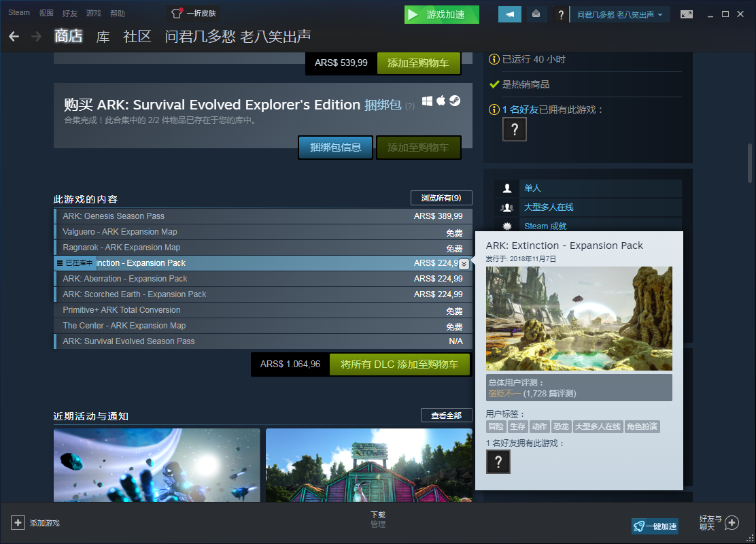Image resolution: width=756 pixels, height=544 pixels.
Task: Click the Steam 成就 link
Action: tap(545, 226)
